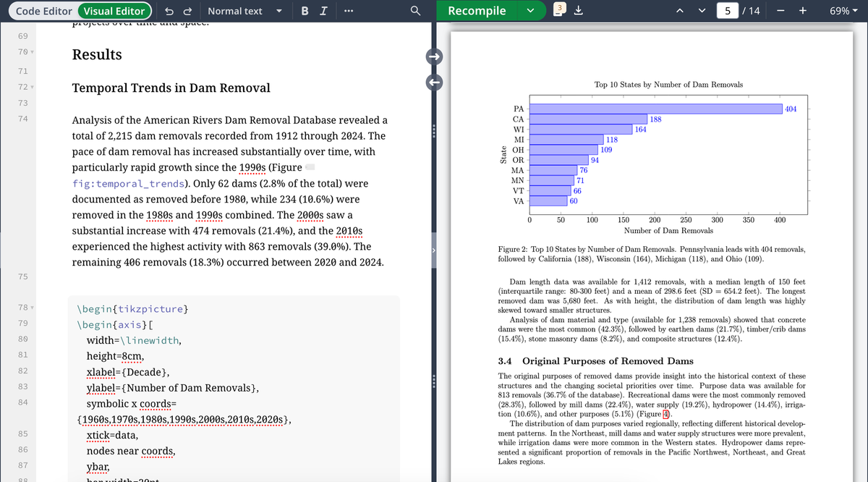Zoom in on the PDF
868x482 pixels.
coord(802,11)
